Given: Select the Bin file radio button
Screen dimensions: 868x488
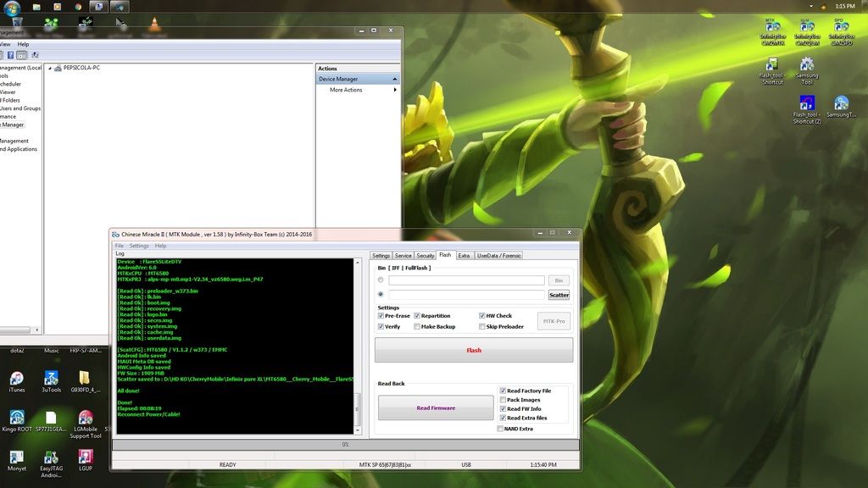Looking at the screenshot, I should pyautogui.click(x=381, y=280).
